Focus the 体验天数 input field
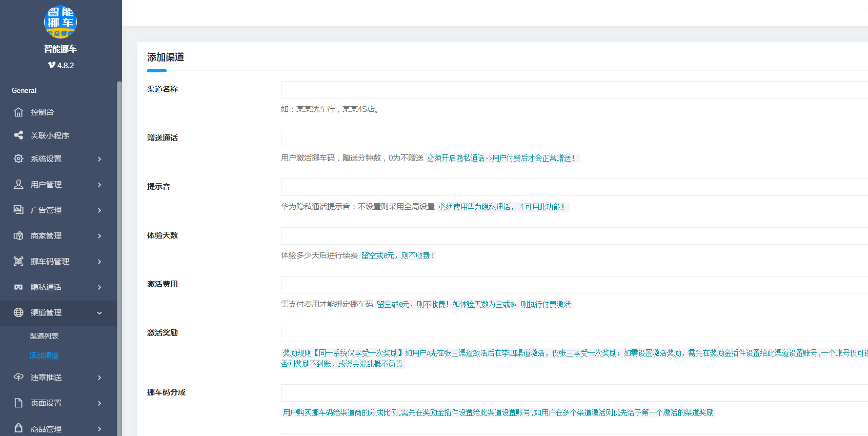Viewport: 868px width, 436px height. [574, 236]
